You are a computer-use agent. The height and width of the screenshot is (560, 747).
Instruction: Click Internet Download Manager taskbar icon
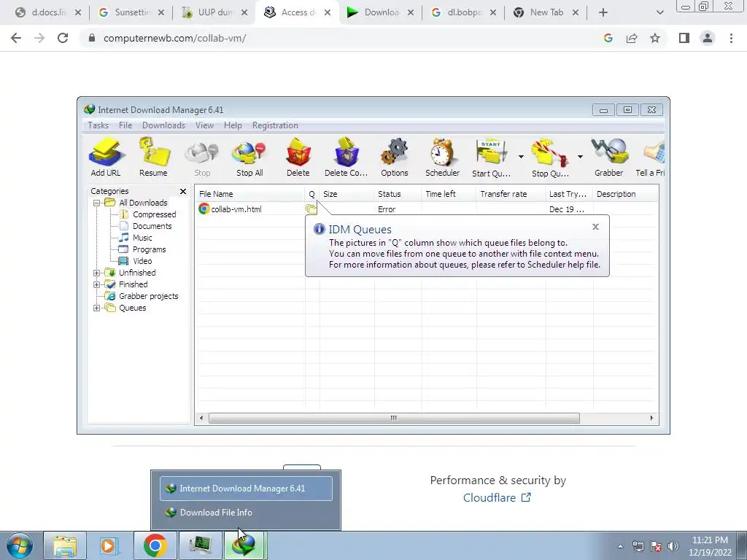[245, 545]
